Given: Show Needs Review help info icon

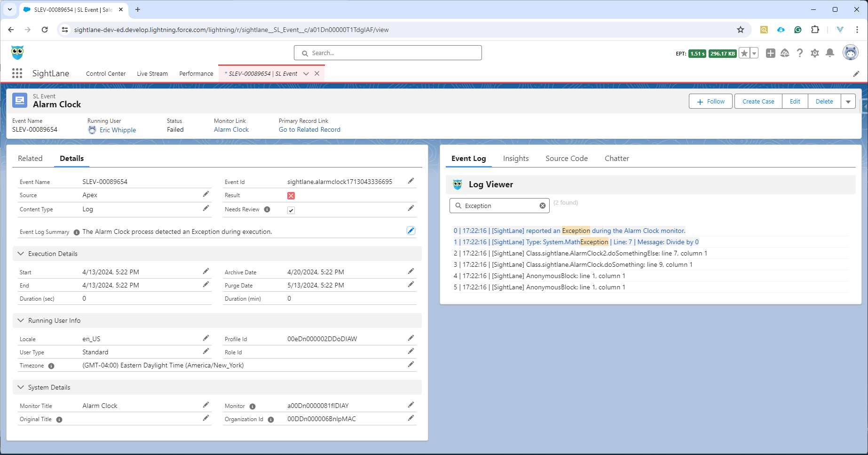Looking at the screenshot, I should pos(267,209).
